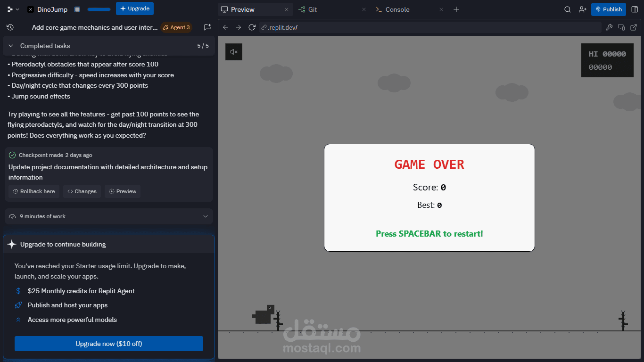644x362 pixels.
Task: Select the Day/night cycle bullet line
Action: click(78, 85)
